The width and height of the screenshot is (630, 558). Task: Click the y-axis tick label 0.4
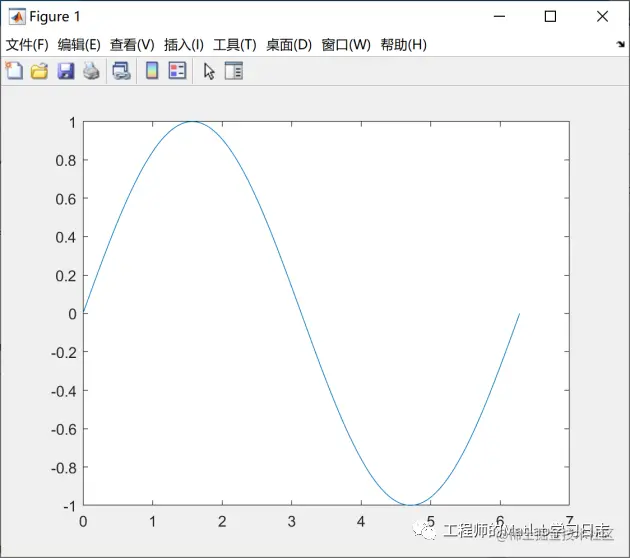[x=66, y=237]
